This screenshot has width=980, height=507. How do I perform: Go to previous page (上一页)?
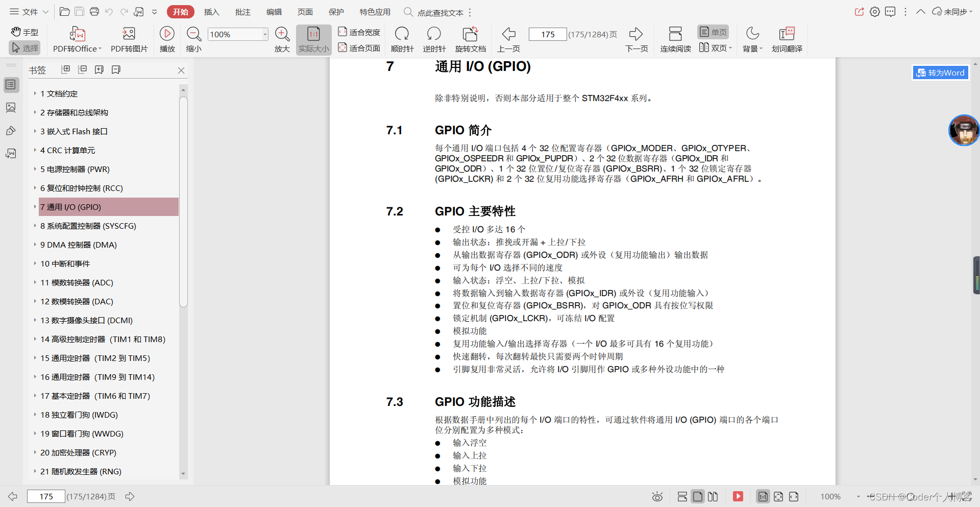pos(509,40)
